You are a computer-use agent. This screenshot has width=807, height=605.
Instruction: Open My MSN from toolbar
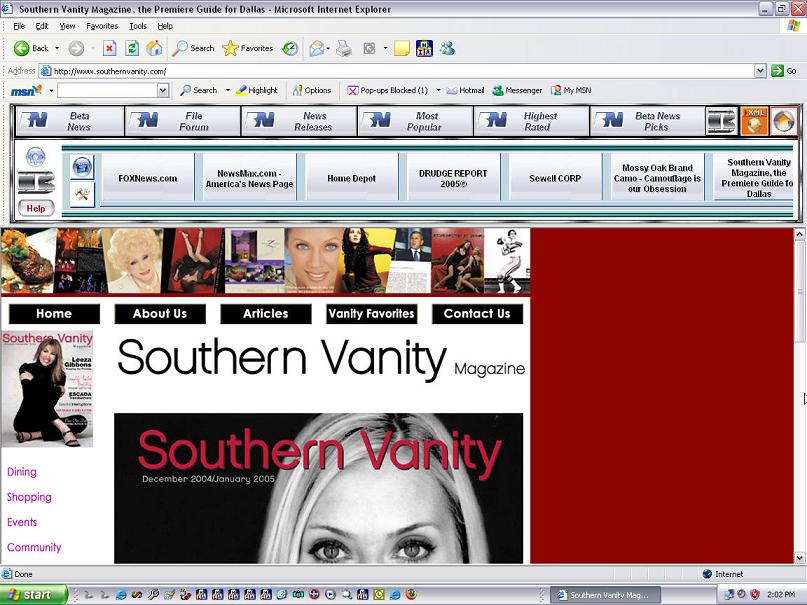[x=571, y=91]
